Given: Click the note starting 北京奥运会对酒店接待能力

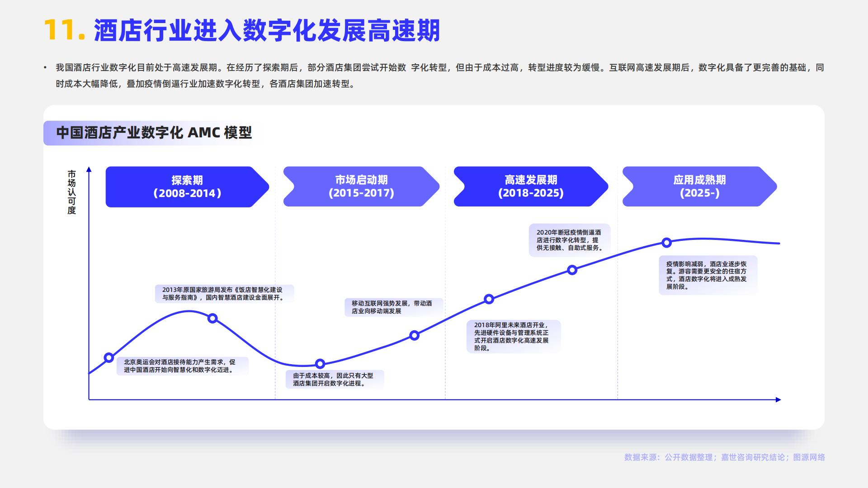Looking at the screenshot, I should point(183,366).
